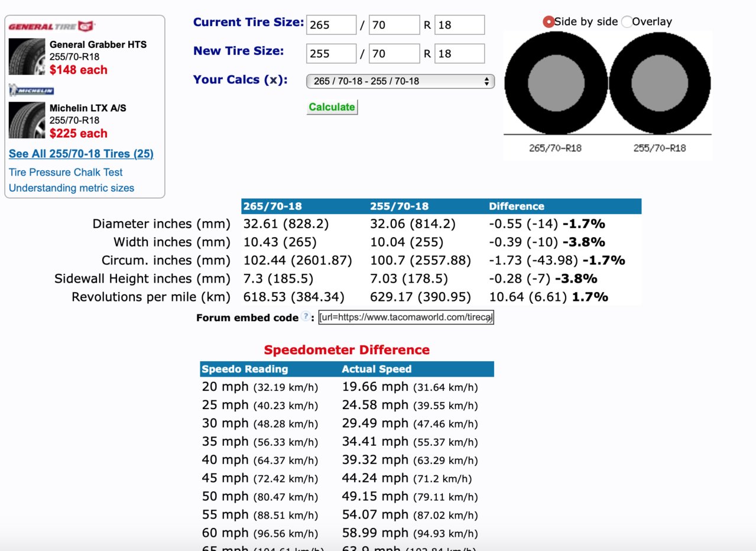Click the diameter difference -0.55 (-14) -1.7%

pyautogui.click(x=547, y=224)
